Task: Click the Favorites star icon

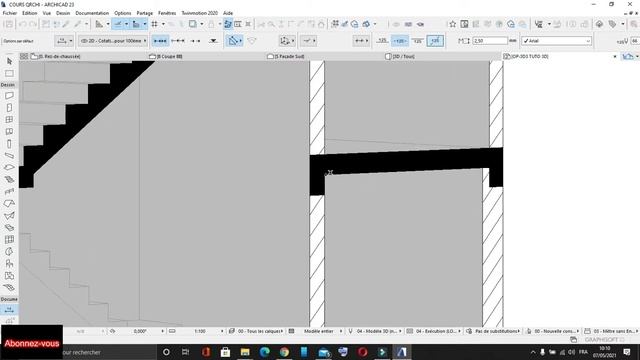Action: [x=453, y=24]
